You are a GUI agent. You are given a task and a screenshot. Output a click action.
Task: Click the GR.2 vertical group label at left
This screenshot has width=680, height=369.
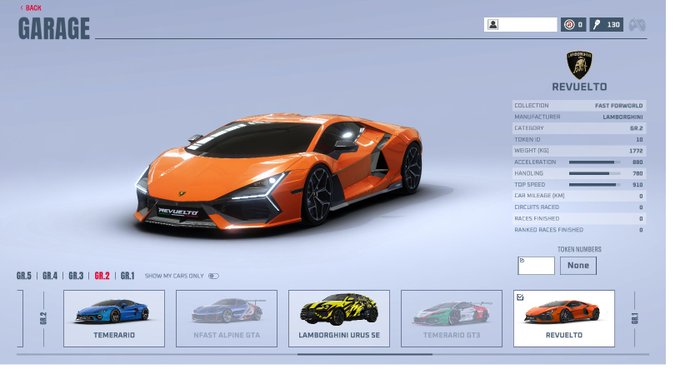[x=43, y=319]
